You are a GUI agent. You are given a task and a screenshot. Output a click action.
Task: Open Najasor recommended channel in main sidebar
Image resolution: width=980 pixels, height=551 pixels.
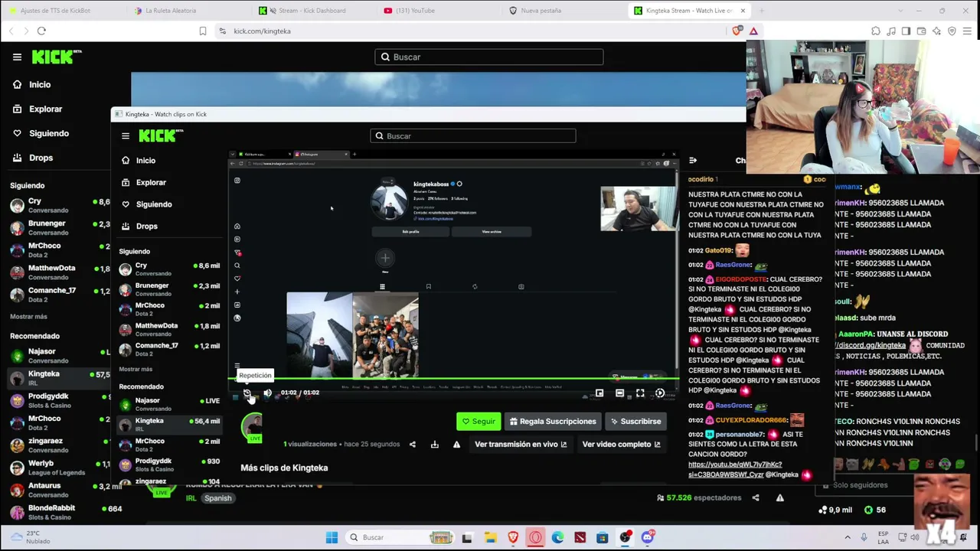coord(60,355)
